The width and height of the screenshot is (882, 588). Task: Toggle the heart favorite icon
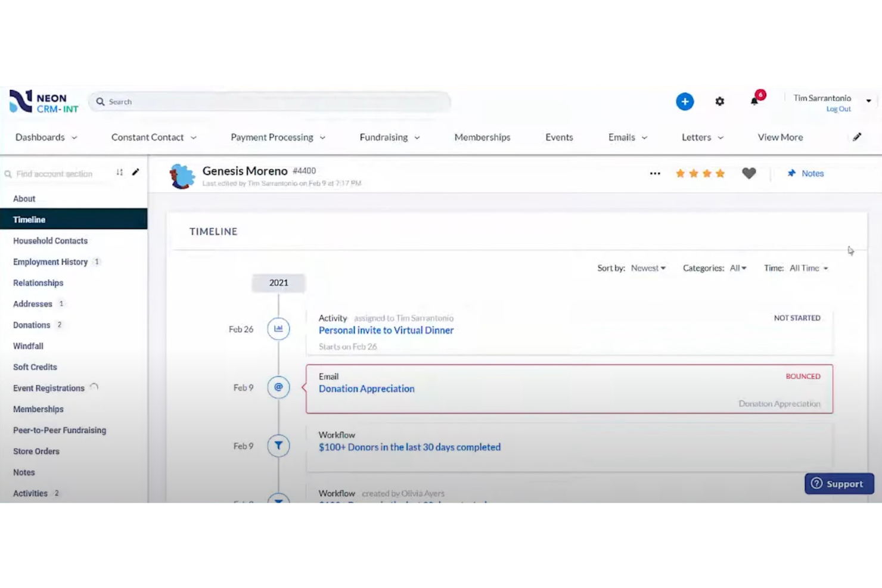point(749,173)
